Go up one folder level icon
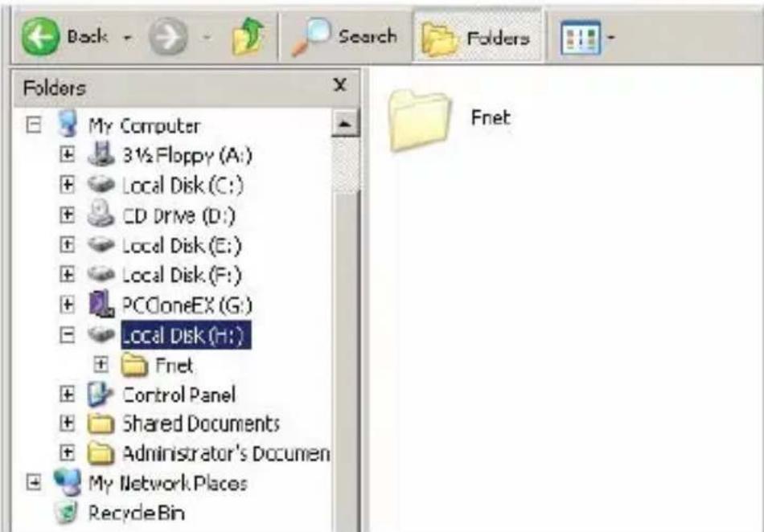764x532 pixels. (248, 35)
